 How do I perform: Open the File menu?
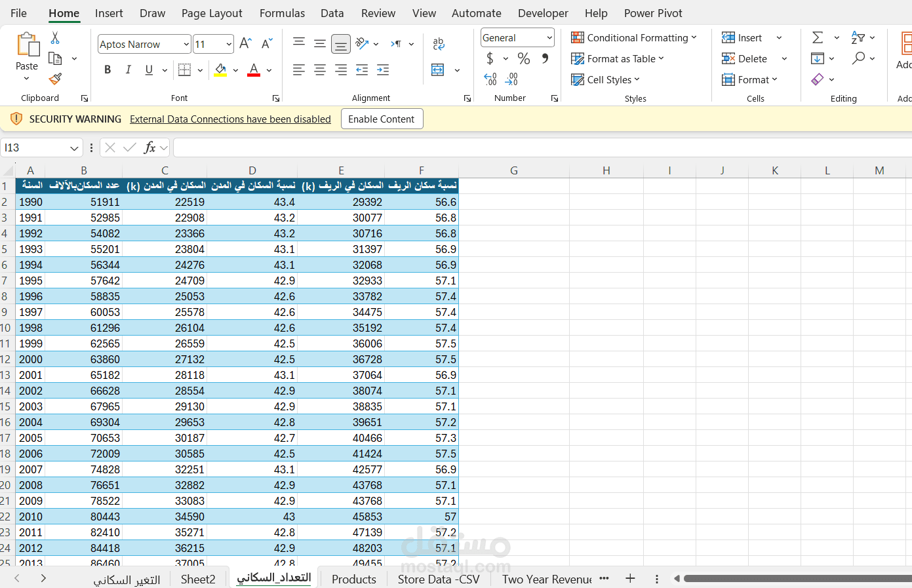click(19, 13)
